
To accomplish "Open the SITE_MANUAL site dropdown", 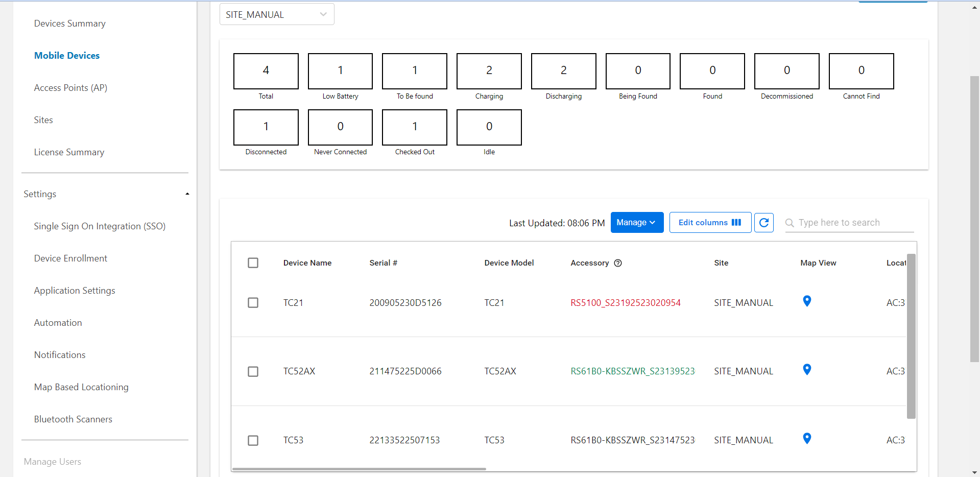I will pyautogui.click(x=277, y=14).
